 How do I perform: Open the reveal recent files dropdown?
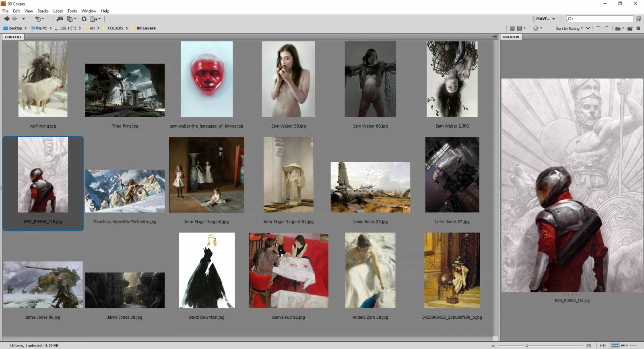click(x=39, y=19)
